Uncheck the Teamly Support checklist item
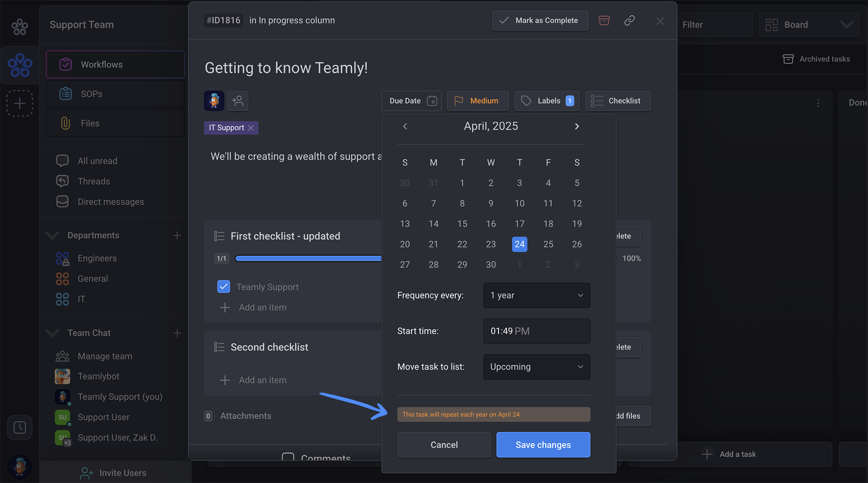The height and width of the screenshot is (483, 868). click(224, 286)
